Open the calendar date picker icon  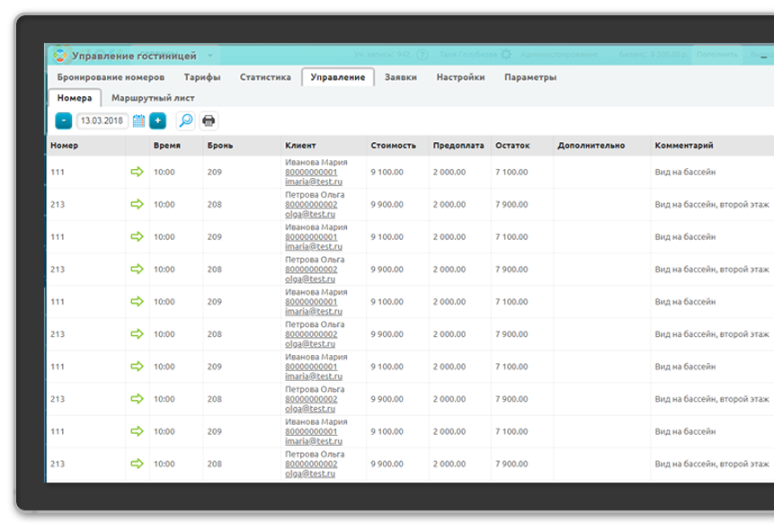[139, 120]
